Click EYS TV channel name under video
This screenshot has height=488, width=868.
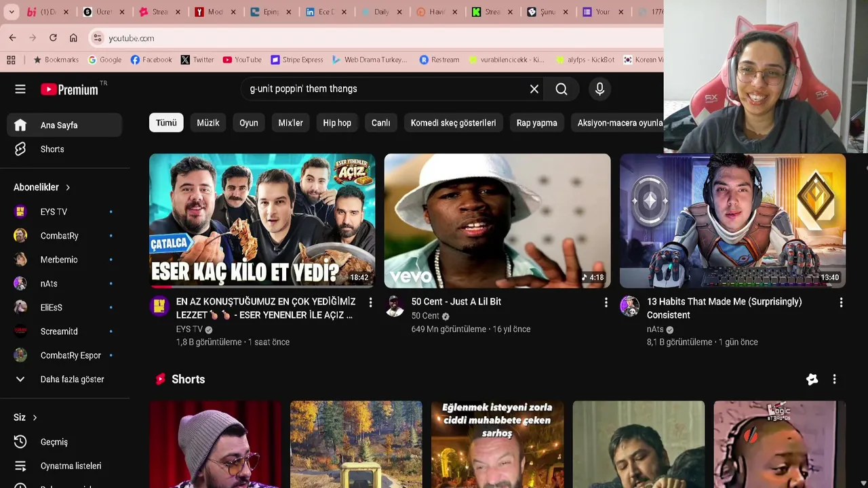coord(189,329)
